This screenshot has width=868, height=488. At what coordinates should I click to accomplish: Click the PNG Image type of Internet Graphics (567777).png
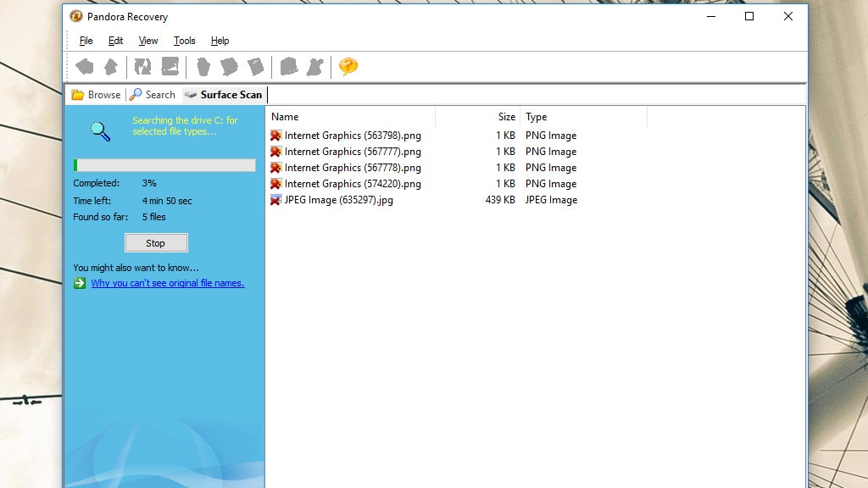[551, 152]
